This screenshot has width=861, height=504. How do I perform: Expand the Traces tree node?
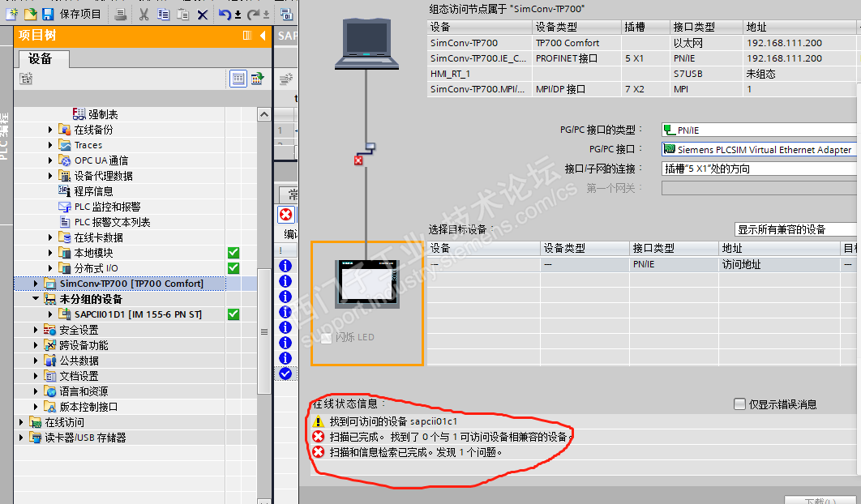tap(50, 145)
